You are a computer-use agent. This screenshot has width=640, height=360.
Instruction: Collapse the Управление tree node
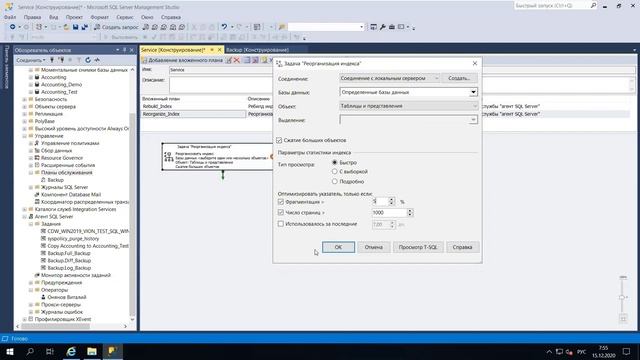(x=24, y=136)
